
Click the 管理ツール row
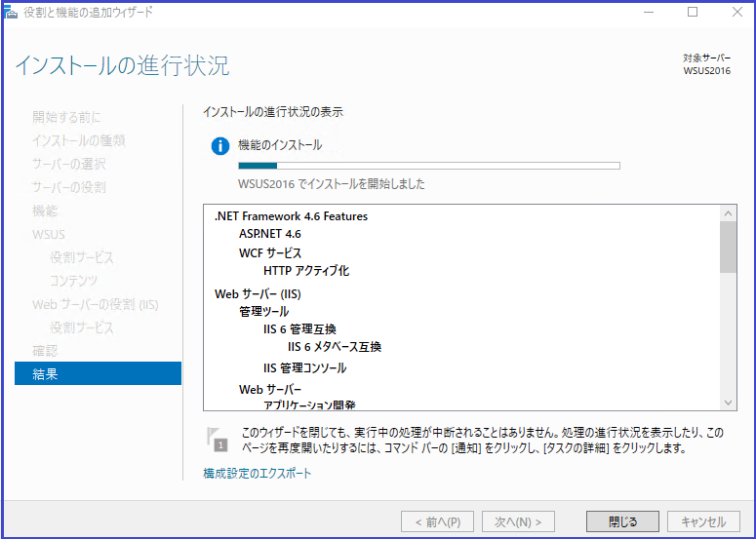[x=263, y=312]
